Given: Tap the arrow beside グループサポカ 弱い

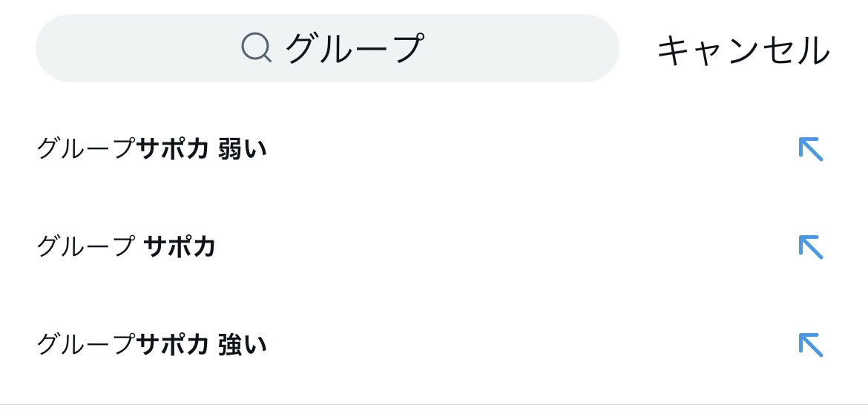Looking at the screenshot, I should (x=811, y=149).
